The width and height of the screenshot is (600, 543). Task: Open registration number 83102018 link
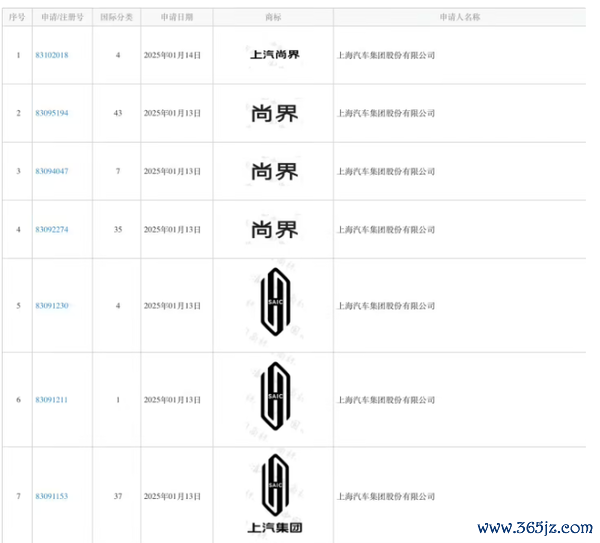point(52,55)
